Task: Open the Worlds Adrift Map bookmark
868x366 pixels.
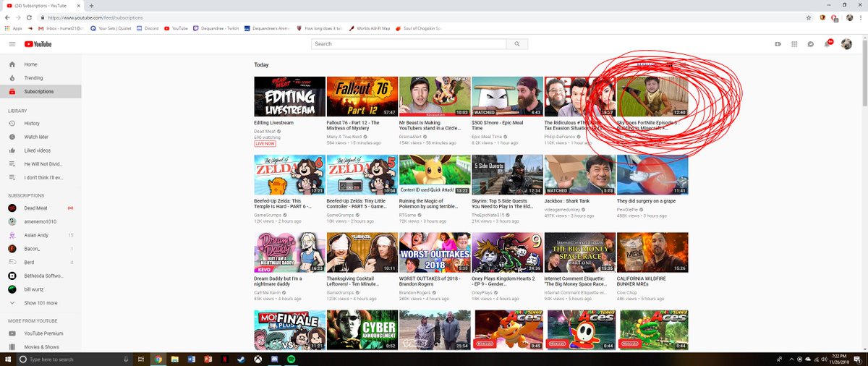Action: pos(370,28)
